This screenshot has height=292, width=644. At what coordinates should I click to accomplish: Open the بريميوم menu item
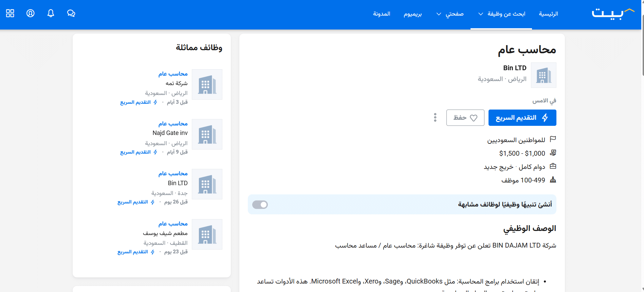click(x=412, y=14)
